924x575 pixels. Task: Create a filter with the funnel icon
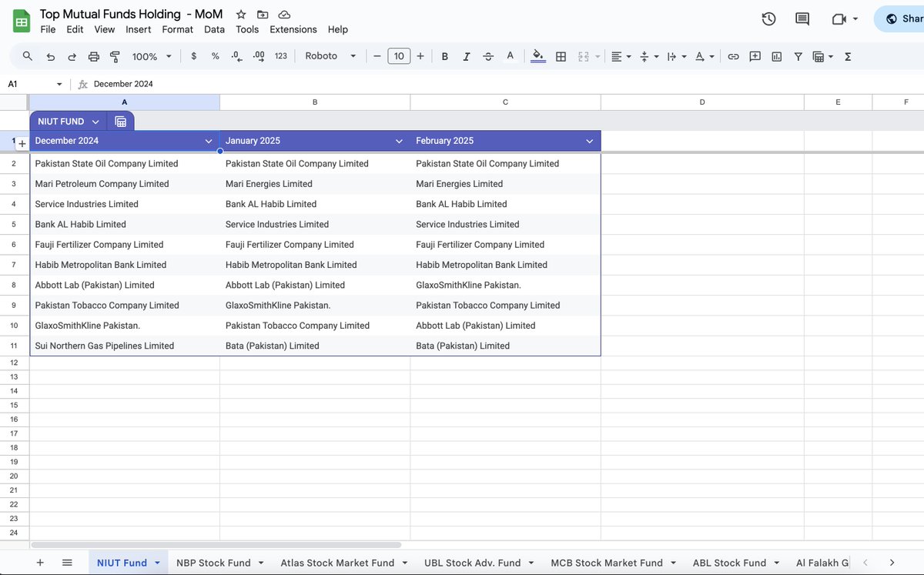pyautogui.click(x=798, y=56)
